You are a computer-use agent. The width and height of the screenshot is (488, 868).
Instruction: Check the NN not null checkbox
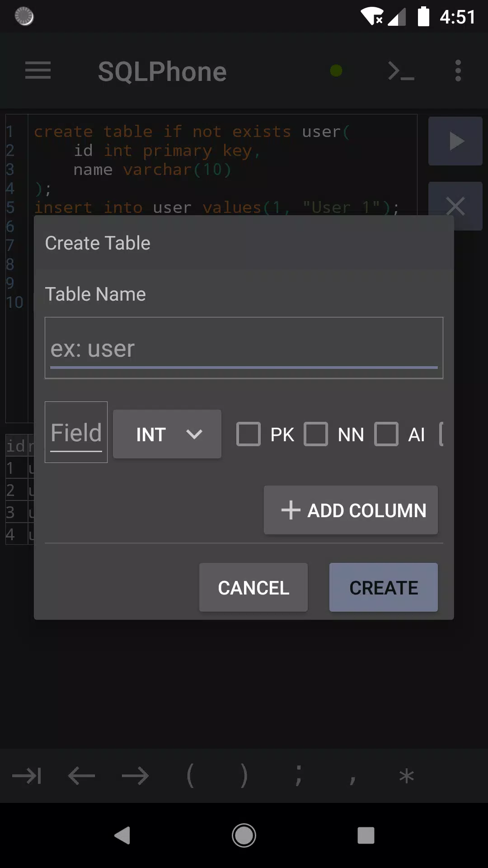tap(316, 434)
